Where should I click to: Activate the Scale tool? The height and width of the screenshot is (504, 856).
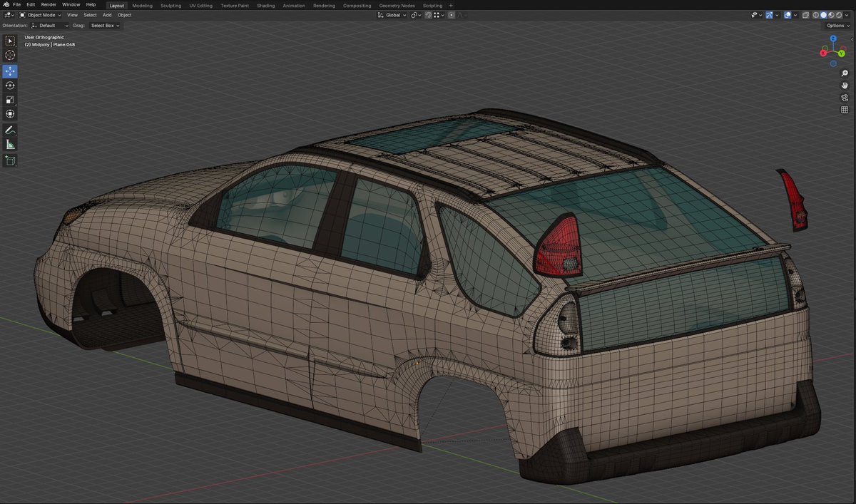tap(10, 100)
